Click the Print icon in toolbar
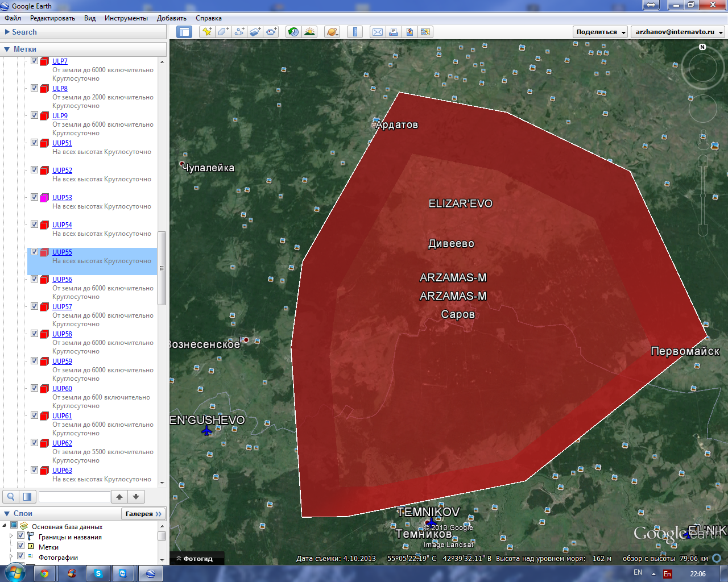The width and height of the screenshot is (728, 582). 394,32
